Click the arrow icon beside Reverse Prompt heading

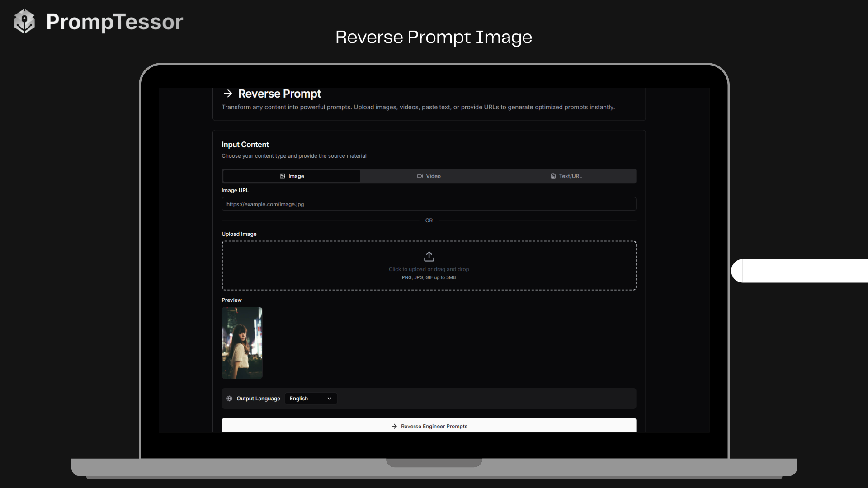[x=228, y=94]
